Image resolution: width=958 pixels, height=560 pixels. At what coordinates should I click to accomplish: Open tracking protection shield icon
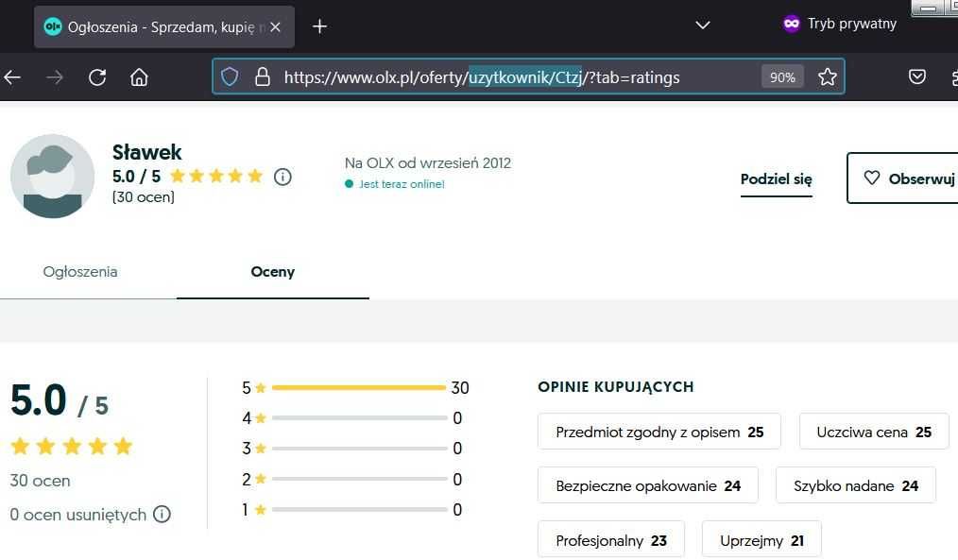click(230, 76)
